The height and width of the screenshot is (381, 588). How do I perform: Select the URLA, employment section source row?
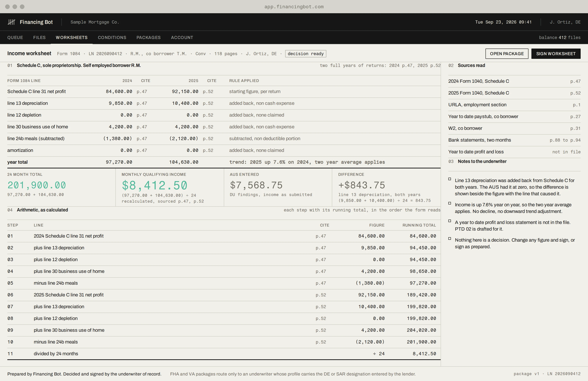[x=514, y=105]
